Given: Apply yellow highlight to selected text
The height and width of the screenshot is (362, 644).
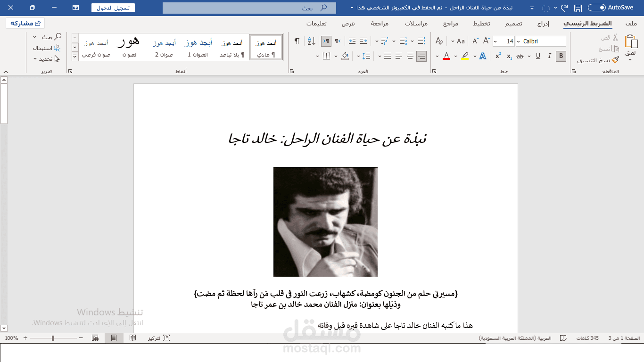Looking at the screenshot, I should coord(466,56).
